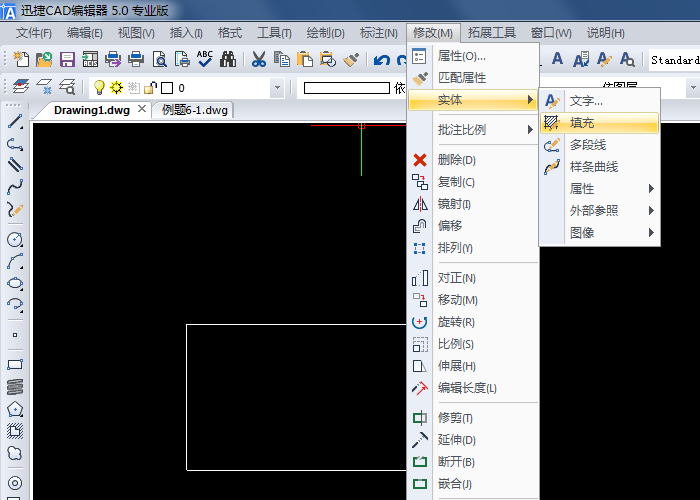This screenshot has height=500, width=700.
Task: Select 偏移 menu entry
Action: tap(472, 226)
